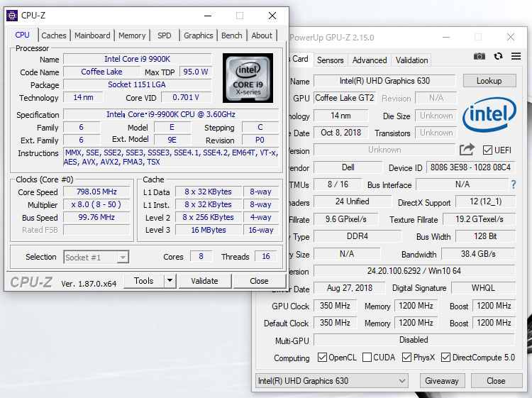This screenshot has height=398, width=532.
Task: Toggle the CUDA checkbox
Action: click(367, 358)
